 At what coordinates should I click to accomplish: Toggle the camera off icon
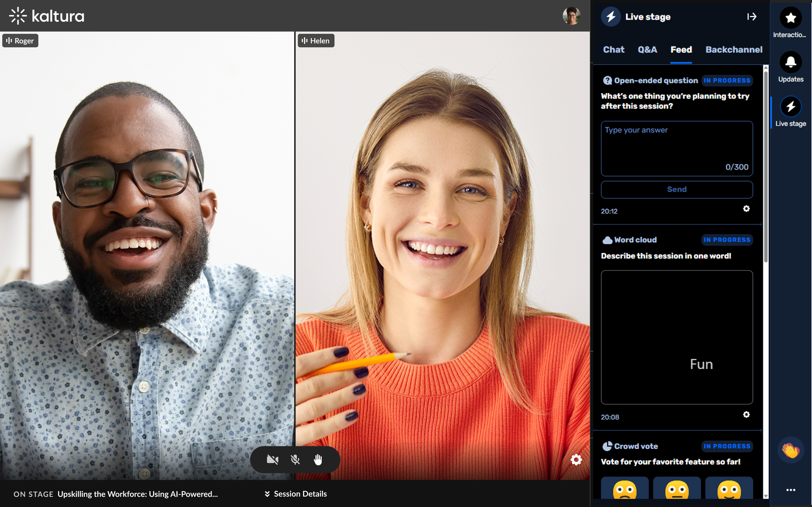point(272,459)
